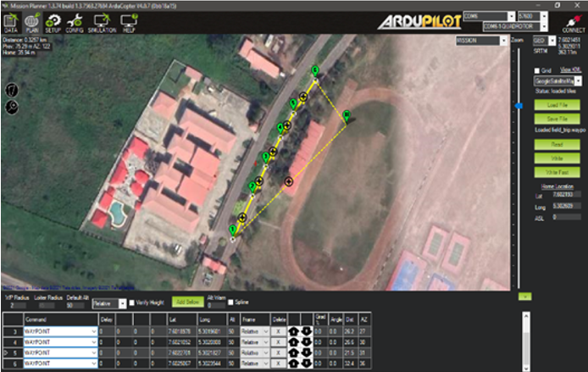
Task: Open the GEO coordinate format dropdown
Action: [x=552, y=41]
